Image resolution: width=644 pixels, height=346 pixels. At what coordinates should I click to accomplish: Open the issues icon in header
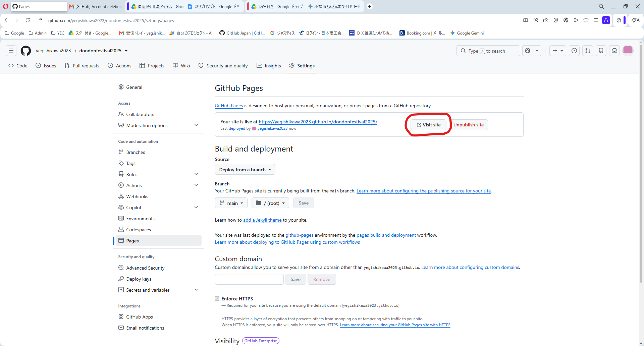click(x=574, y=51)
